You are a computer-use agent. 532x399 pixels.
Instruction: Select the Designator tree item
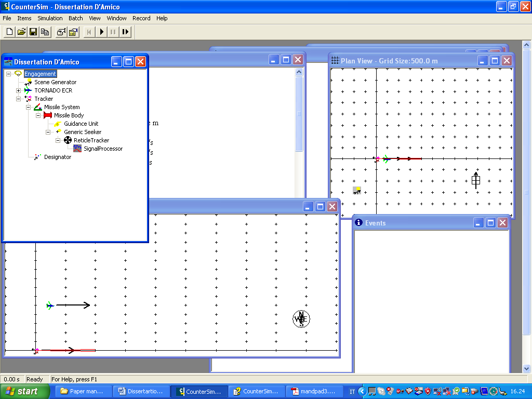tap(58, 157)
